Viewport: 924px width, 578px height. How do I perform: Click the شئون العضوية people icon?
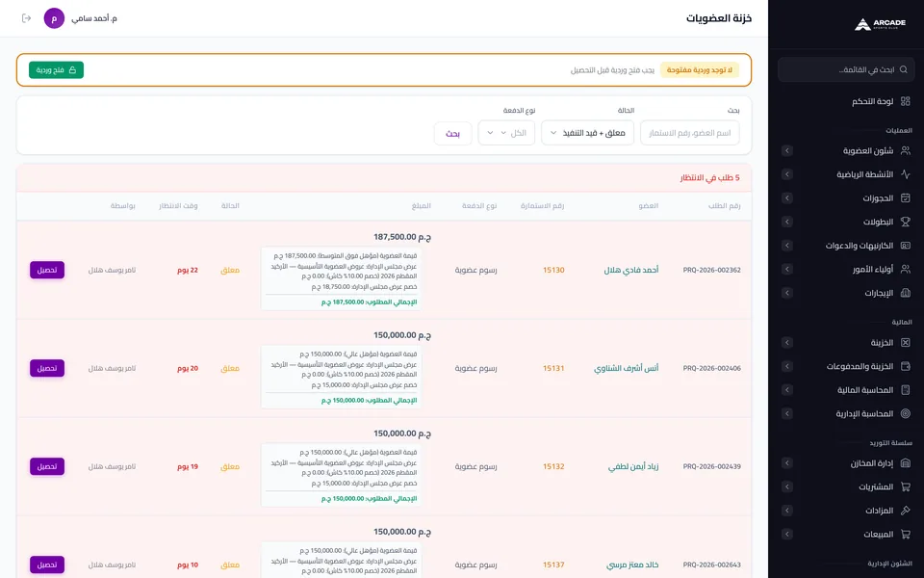click(x=906, y=151)
